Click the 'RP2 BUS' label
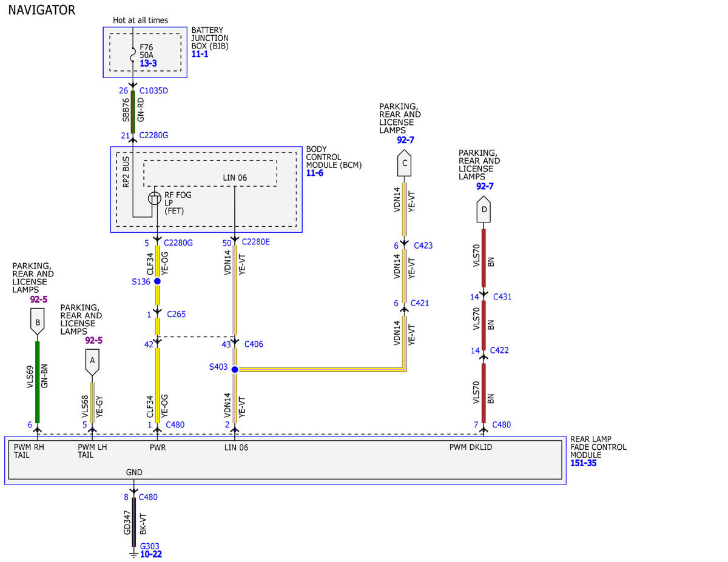This screenshot has width=728, height=562. [x=126, y=171]
